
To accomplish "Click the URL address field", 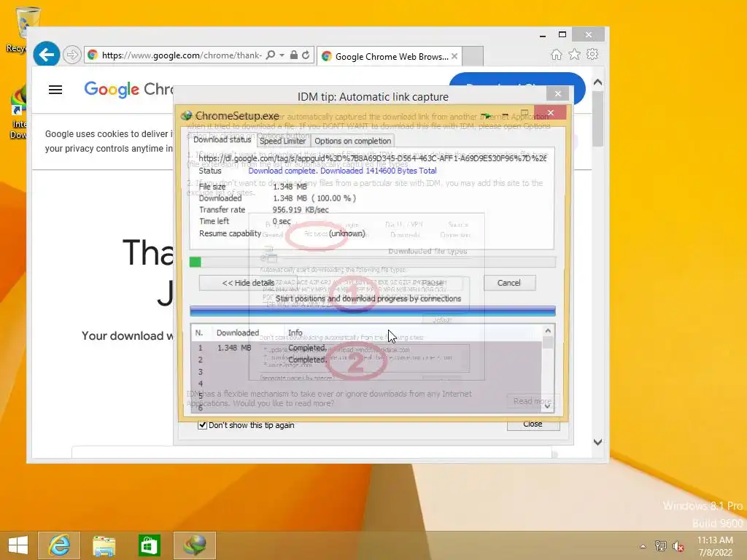I will pos(181,55).
